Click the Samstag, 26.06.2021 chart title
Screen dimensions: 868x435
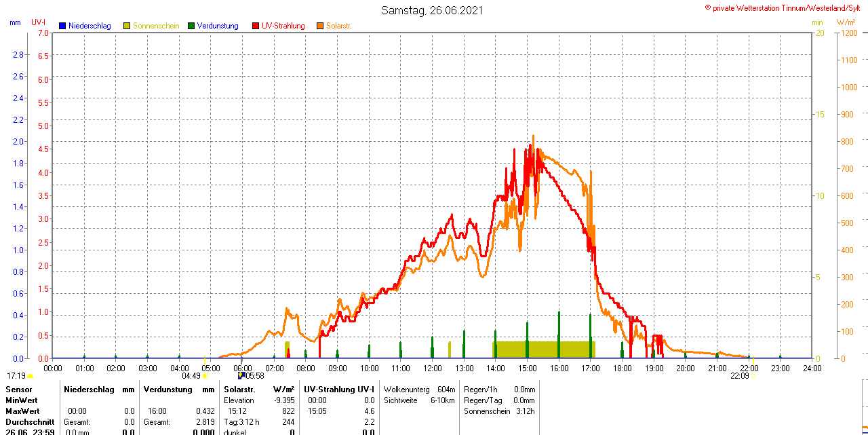[432, 10]
